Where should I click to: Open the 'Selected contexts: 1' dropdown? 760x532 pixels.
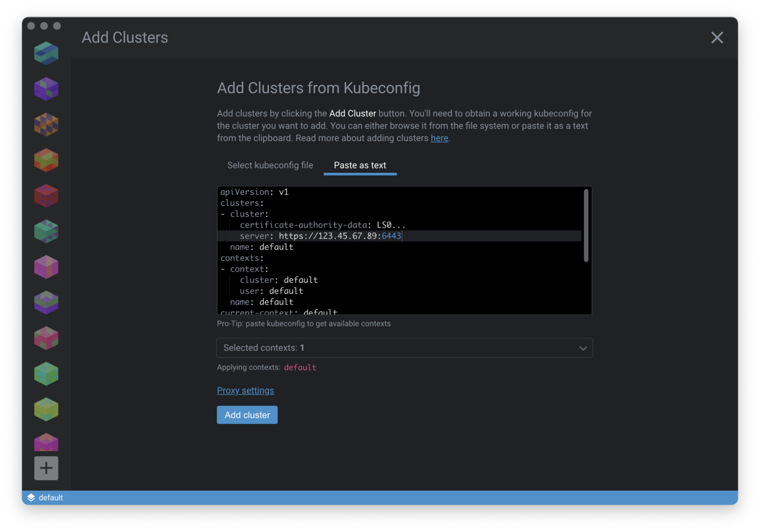coord(404,348)
